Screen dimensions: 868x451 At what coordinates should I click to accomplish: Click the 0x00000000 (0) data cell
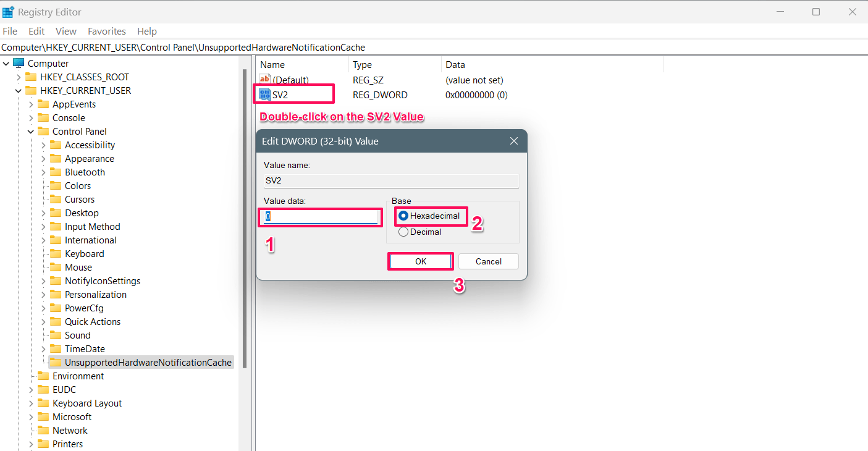click(x=476, y=95)
